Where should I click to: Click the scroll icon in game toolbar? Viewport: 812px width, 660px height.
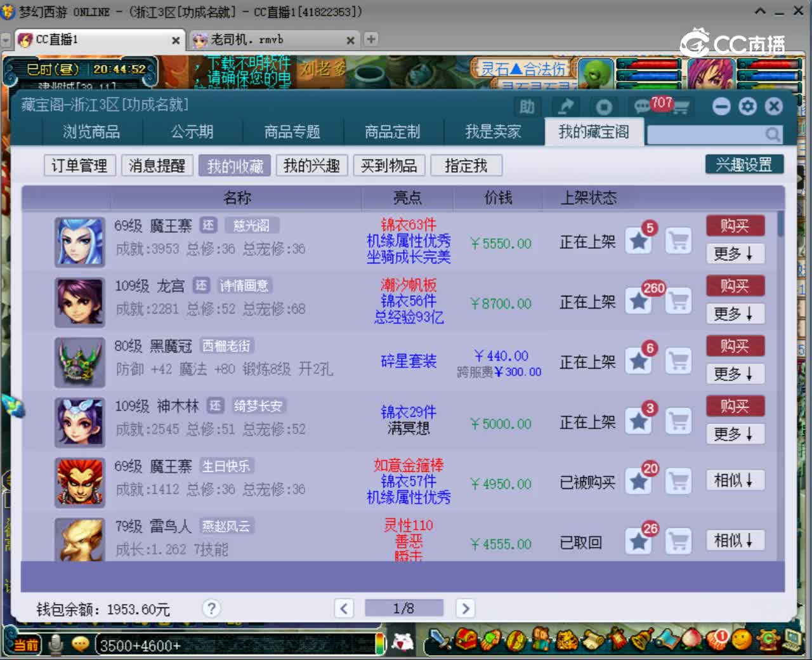pyautogui.click(x=593, y=640)
